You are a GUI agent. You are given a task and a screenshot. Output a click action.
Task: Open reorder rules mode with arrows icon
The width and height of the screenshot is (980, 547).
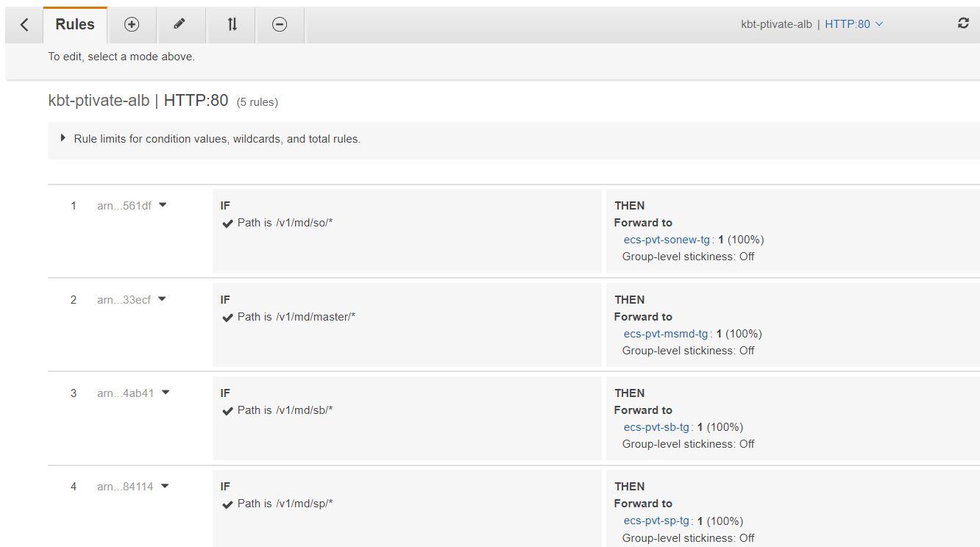point(232,24)
